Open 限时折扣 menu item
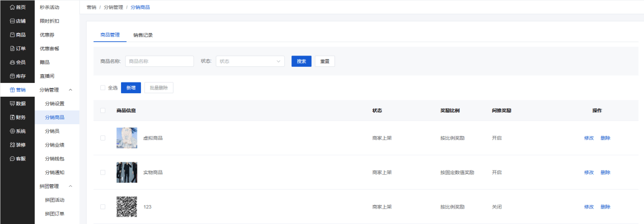Screen dimensions: 644x224 (x=50, y=21)
